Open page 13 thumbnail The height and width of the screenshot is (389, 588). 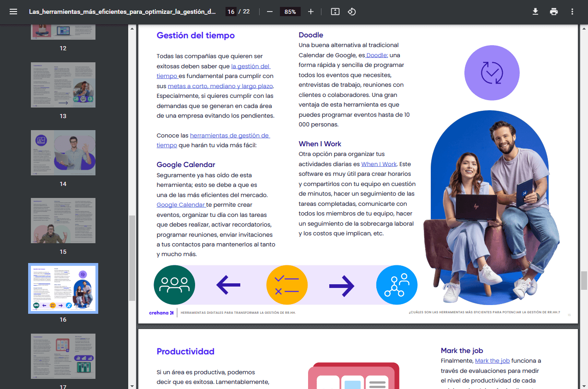click(63, 85)
